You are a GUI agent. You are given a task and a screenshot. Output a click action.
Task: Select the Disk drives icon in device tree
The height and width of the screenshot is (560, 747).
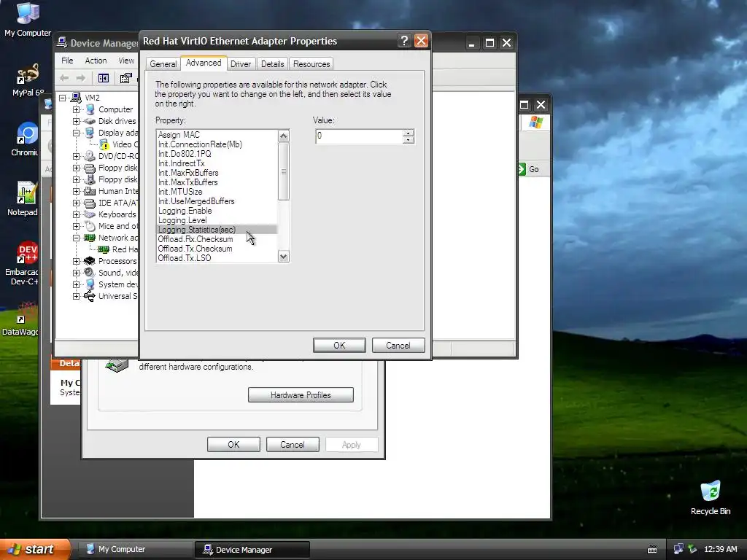[x=90, y=121]
